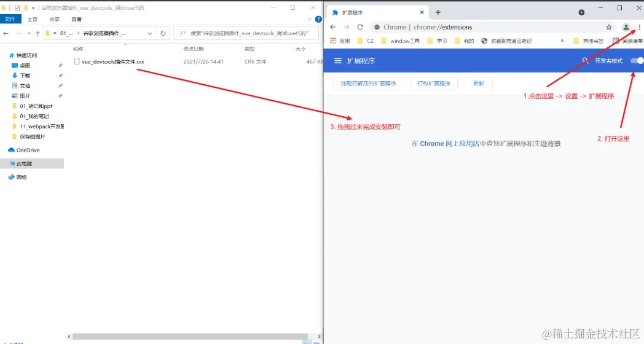Click Chrome tab search circle icon

pyautogui.click(x=581, y=12)
